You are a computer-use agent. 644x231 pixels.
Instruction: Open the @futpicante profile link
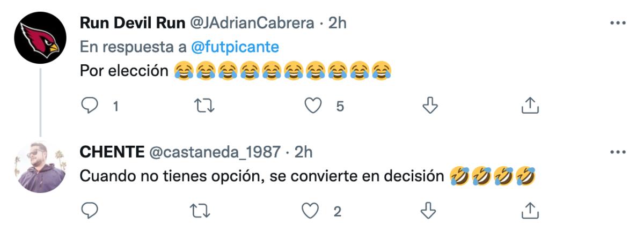(x=235, y=47)
